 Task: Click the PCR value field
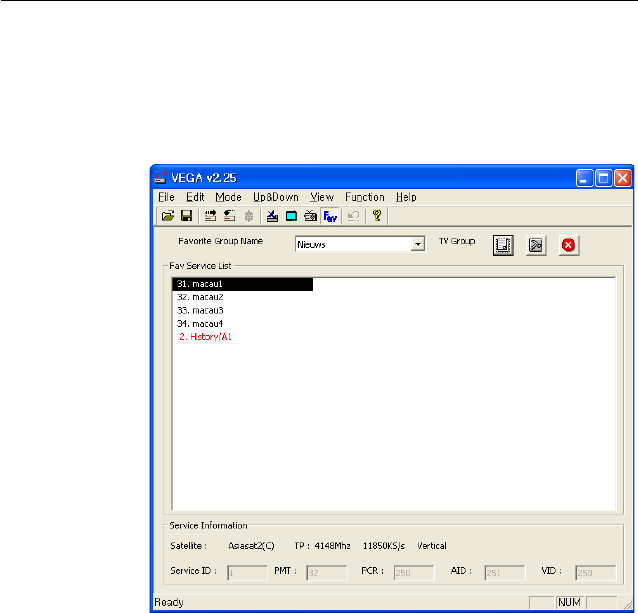click(414, 573)
